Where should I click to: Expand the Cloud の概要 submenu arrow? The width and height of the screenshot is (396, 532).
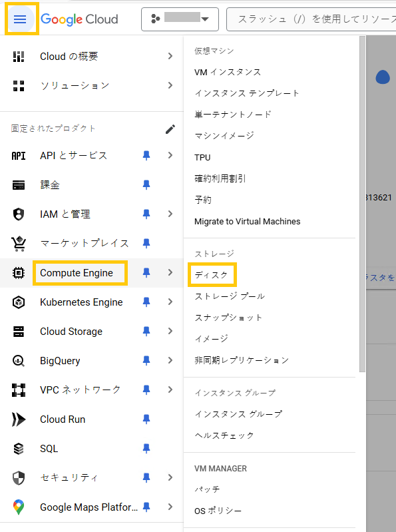point(170,56)
